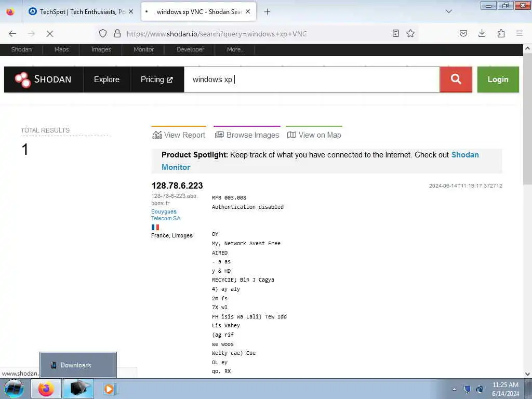The width and height of the screenshot is (532, 399).
Task: Click the 'TOTAL RESULTS' heading
Action: click(45, 130)
